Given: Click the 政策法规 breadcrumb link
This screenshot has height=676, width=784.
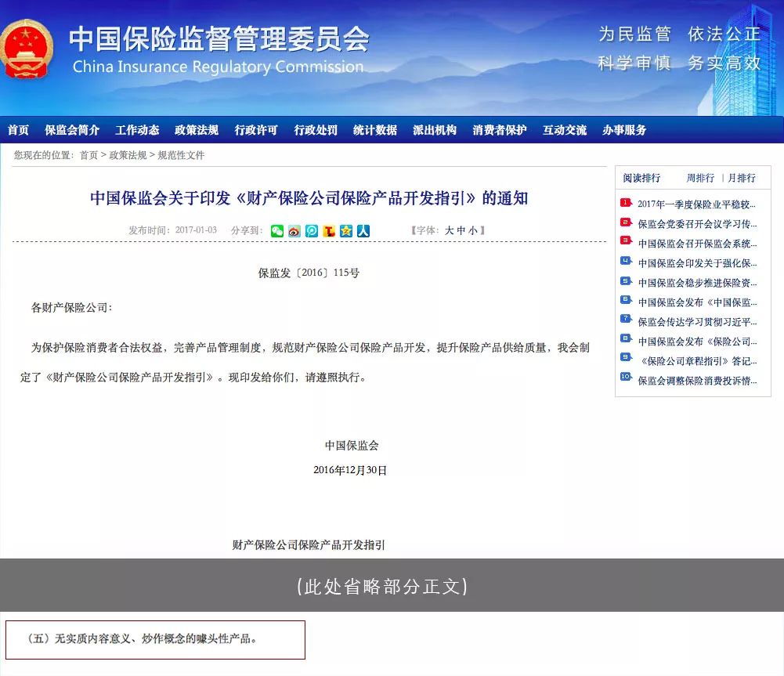Looking at the screenshot, I should click(128, 155).
